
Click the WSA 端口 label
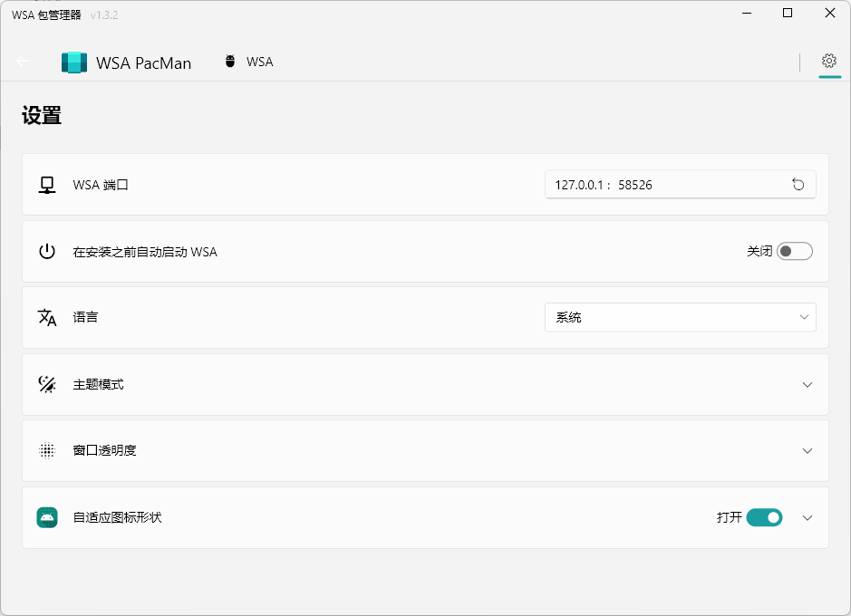click(101, 185)
